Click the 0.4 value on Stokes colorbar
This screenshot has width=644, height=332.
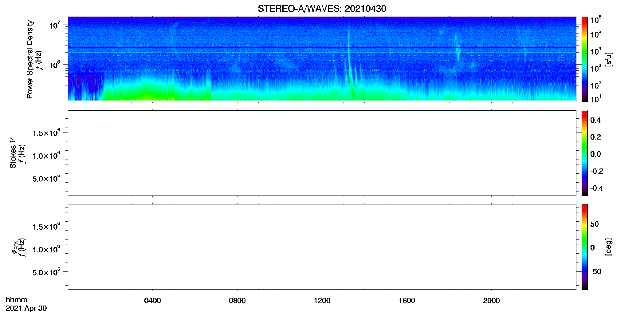click(595, 120)
